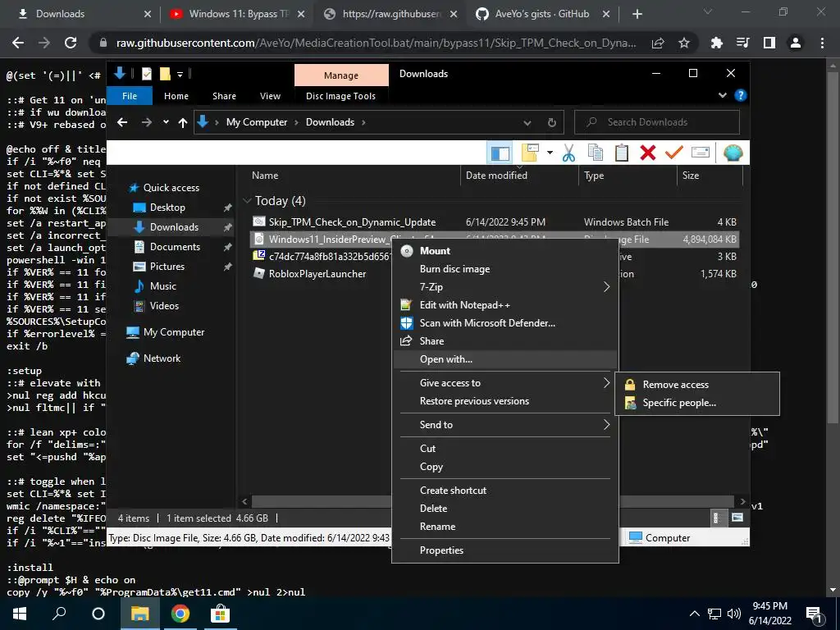Select Skip_TPM_Check_on_Dynamic_Update file
The image size is (840, 630).
[x=352, y=221]
